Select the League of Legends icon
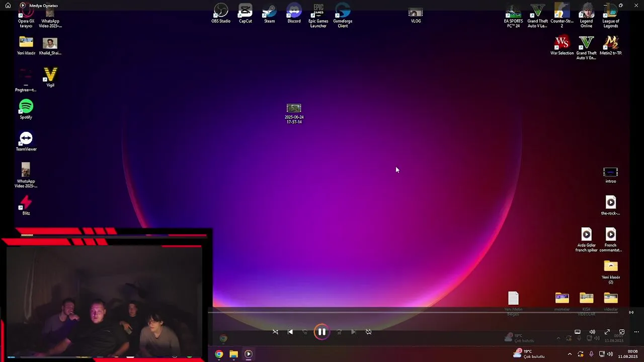The image size is (644, 362). tap(611, 16)
